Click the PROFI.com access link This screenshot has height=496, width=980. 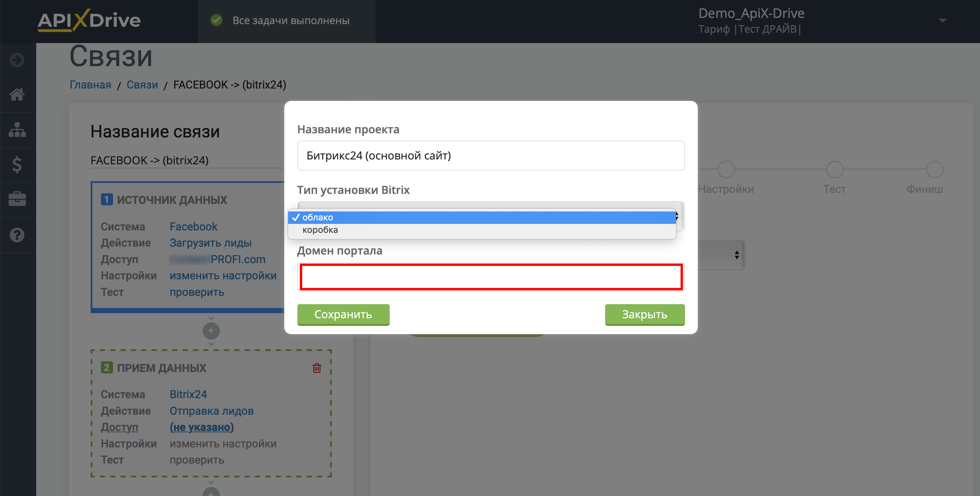218,259
